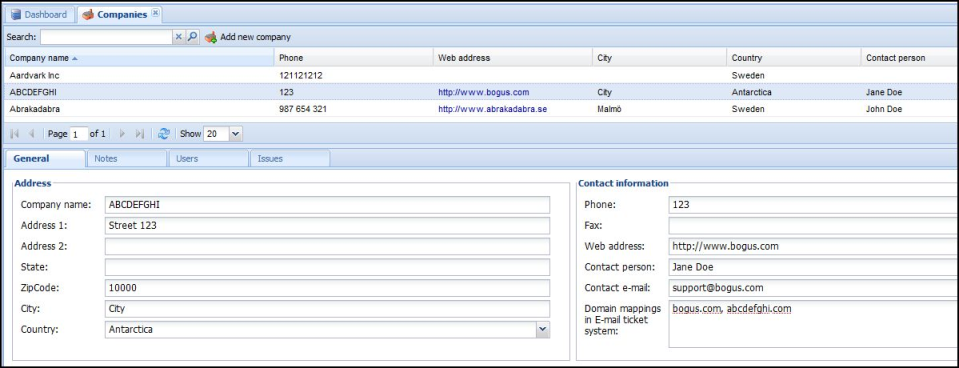This screenshot has height=368, width=959.
Task: Refresh the company list
Action: [163, 133]
